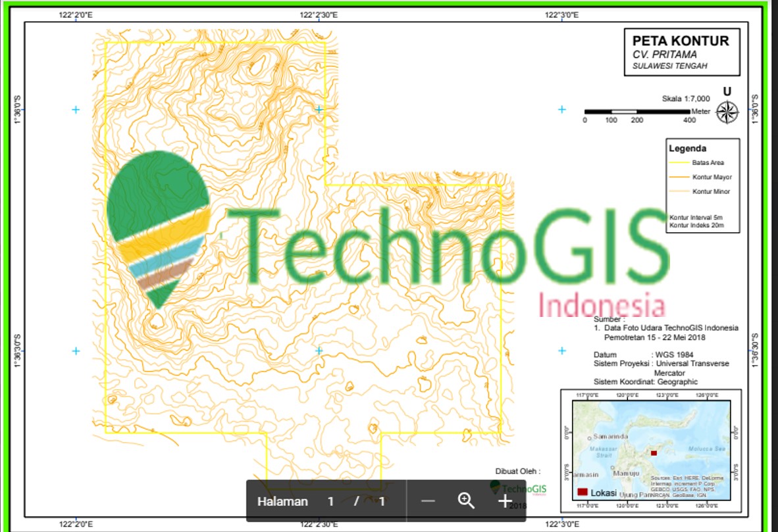Click the 'PETA KONTUR' map title
778x532 pixels.
click(681, 41)
